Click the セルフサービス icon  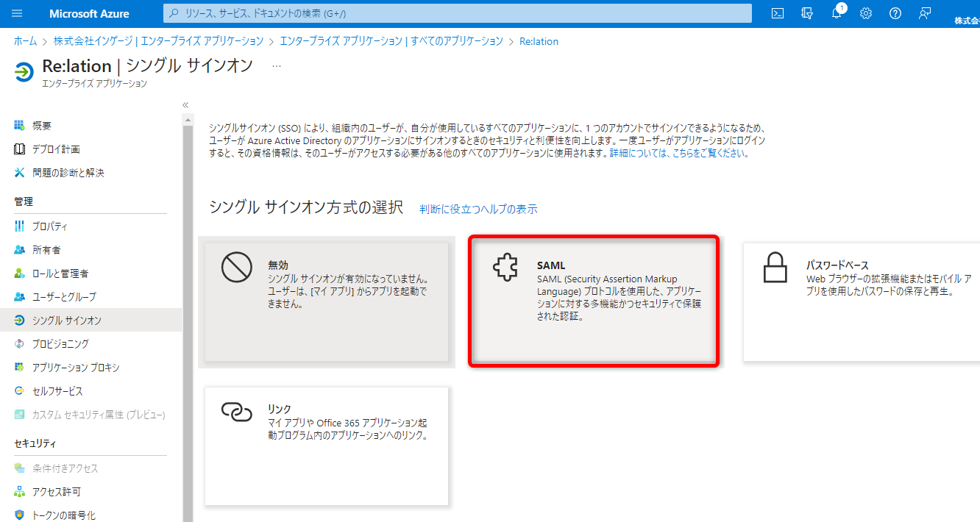point(20,391)
